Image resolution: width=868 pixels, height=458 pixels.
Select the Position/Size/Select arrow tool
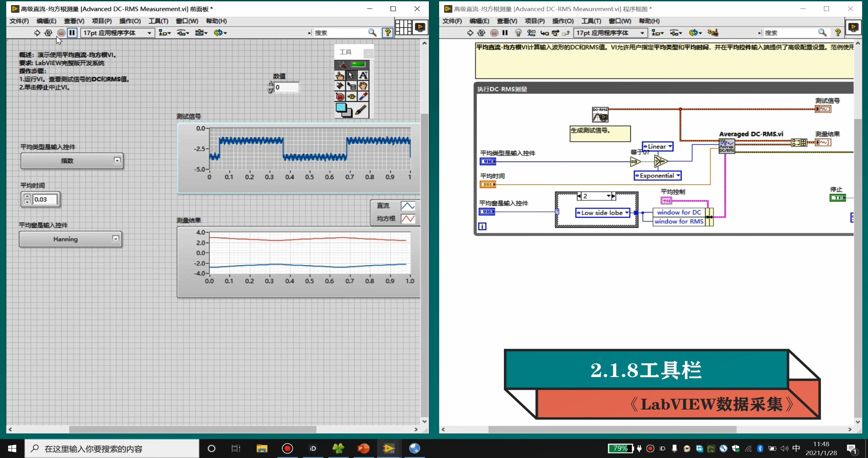pos(351,75)
